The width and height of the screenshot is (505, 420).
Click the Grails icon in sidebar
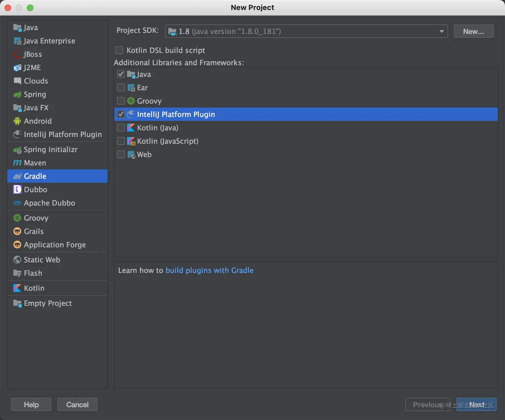[x=17, y=231]
